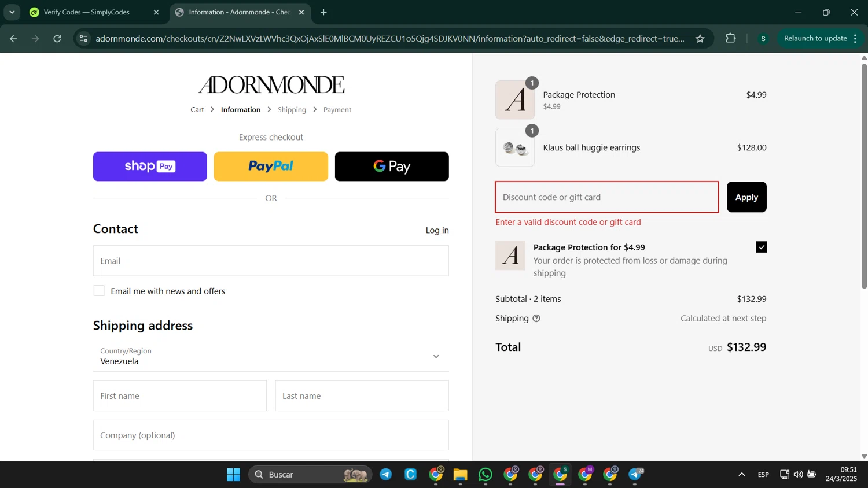Click the Klaus ball huggie earrings thumbnail
The width and height of the screenshot is (868, 488).
click(515, 148)
